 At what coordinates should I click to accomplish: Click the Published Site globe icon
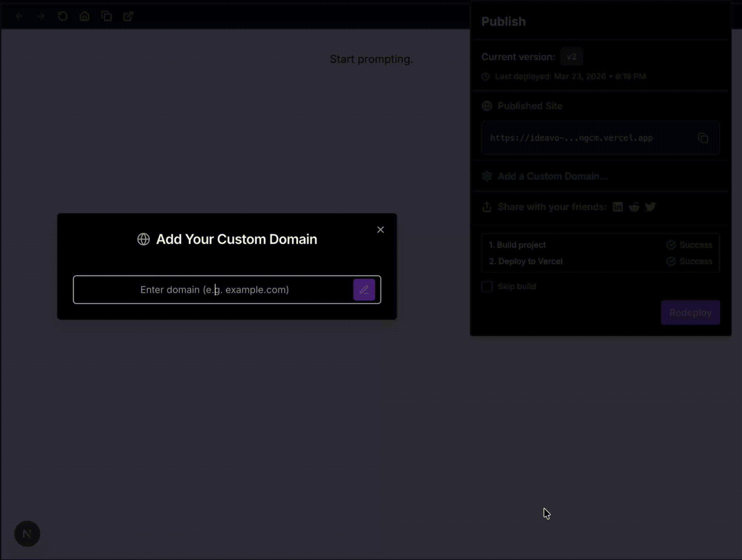487,106
